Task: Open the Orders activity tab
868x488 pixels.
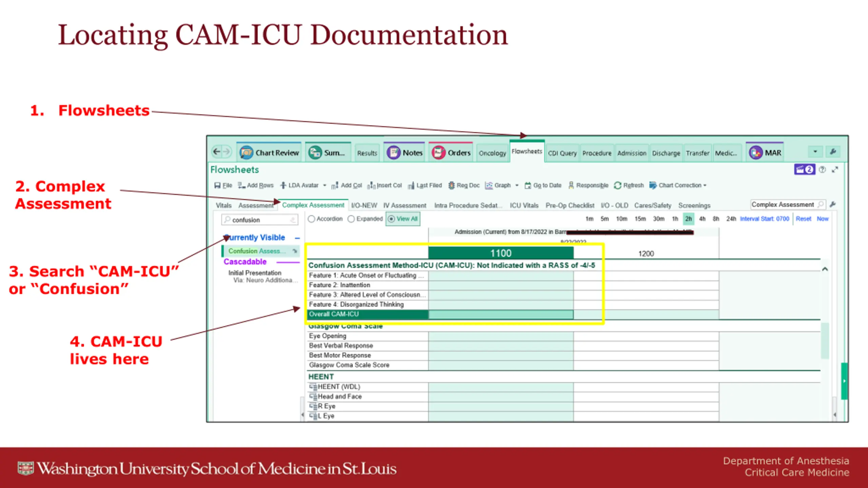Action: pos(451,153)
